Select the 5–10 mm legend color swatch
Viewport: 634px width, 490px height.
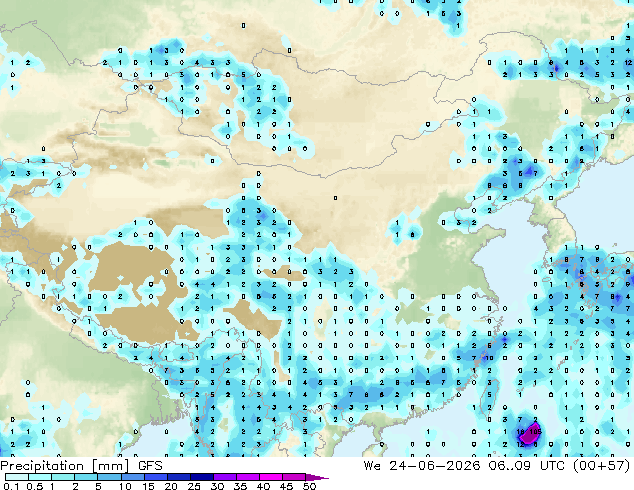(x=109, y=477)
